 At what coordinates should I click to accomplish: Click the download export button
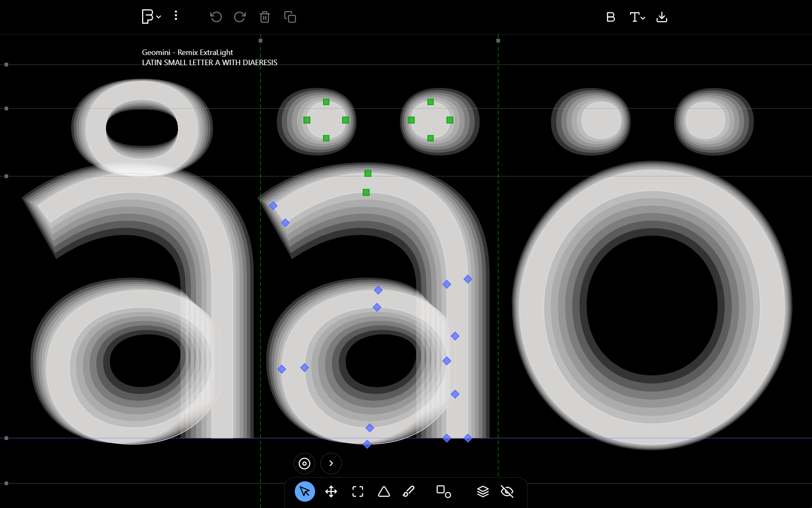tap(662, 17)
